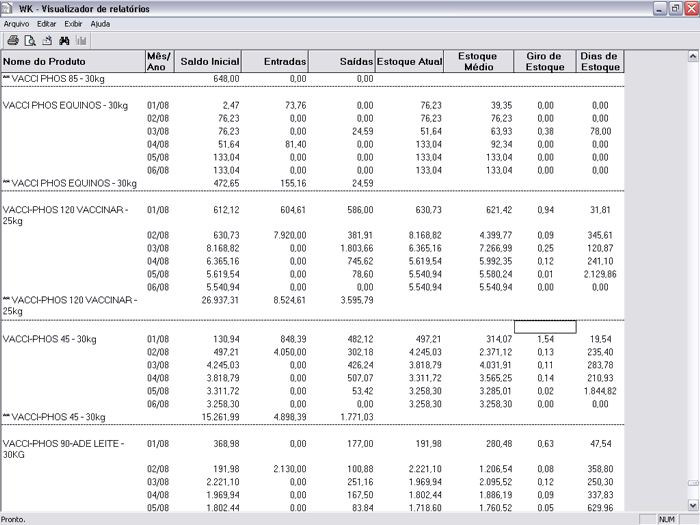Open the Arquivo menu
This screenshot has width=700, height=525.
(16, 22)
